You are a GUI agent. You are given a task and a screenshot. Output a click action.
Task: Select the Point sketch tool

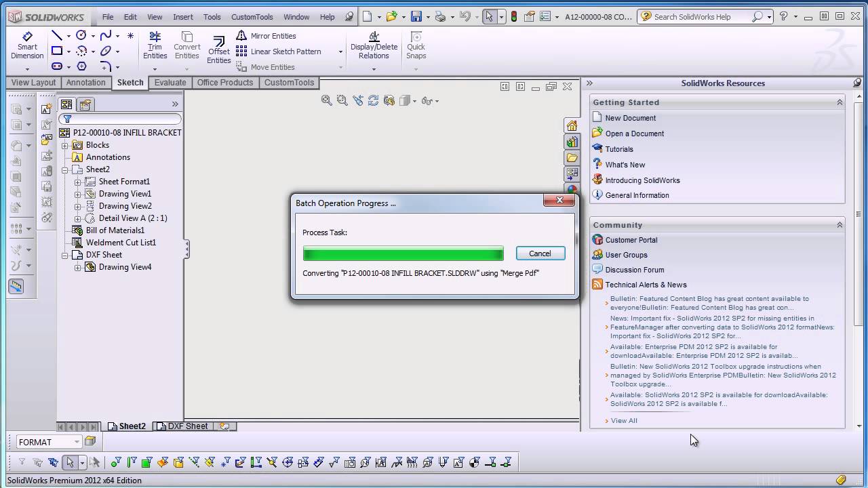pyautogui.click(x=130, y=35)
